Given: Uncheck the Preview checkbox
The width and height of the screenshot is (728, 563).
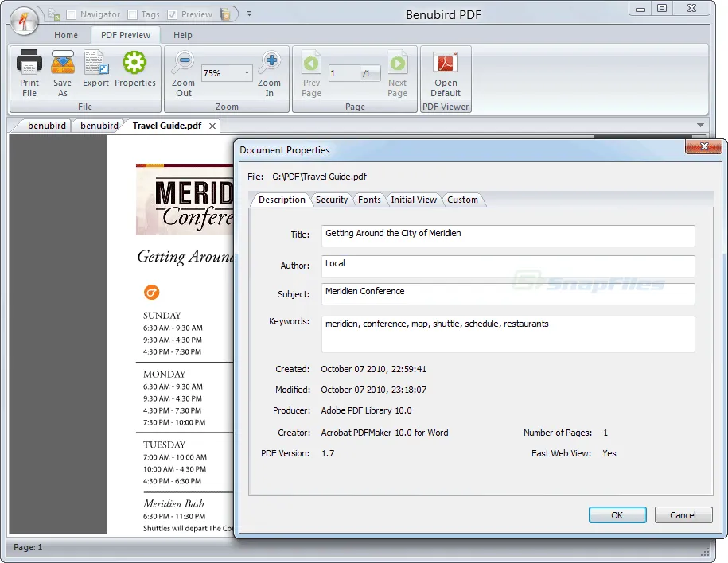Looking at the screenshot, I should pos(172,15).
